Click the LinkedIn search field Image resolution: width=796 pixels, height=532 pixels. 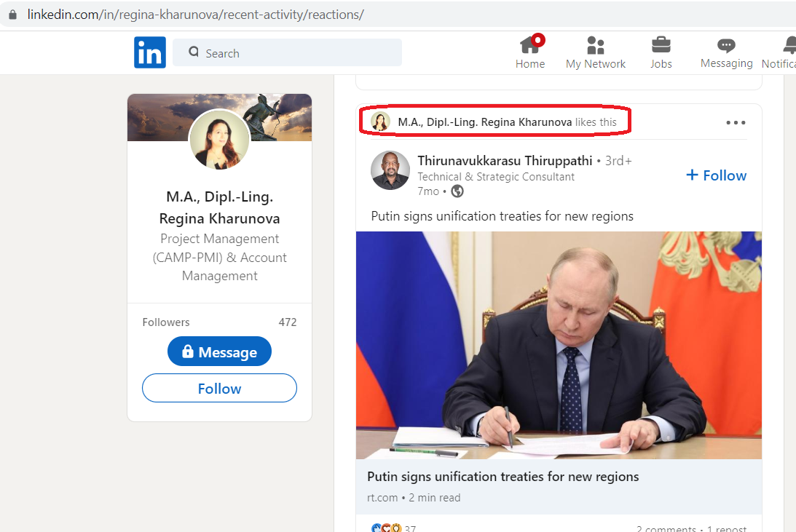tap(288, 52)
